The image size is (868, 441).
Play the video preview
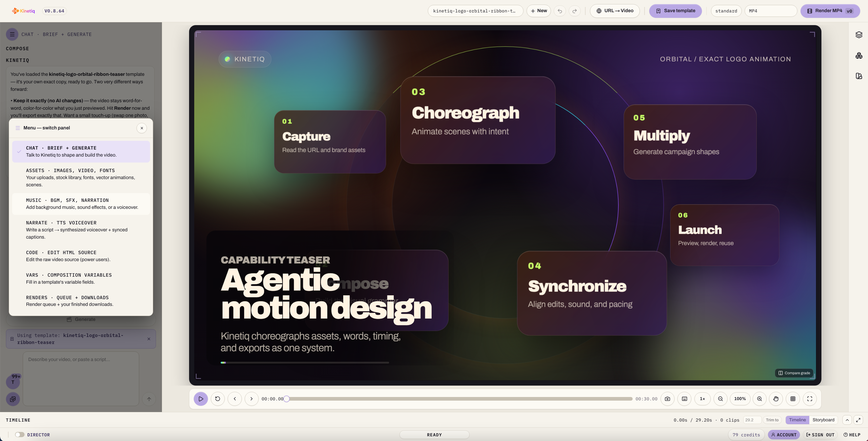pos(201,399)
